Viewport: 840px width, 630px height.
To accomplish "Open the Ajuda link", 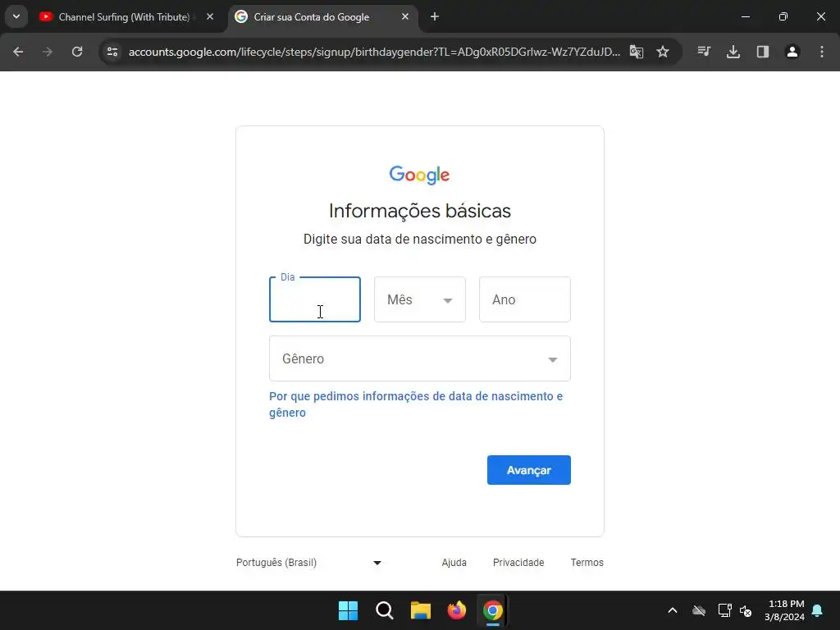I will pos(454,563).
